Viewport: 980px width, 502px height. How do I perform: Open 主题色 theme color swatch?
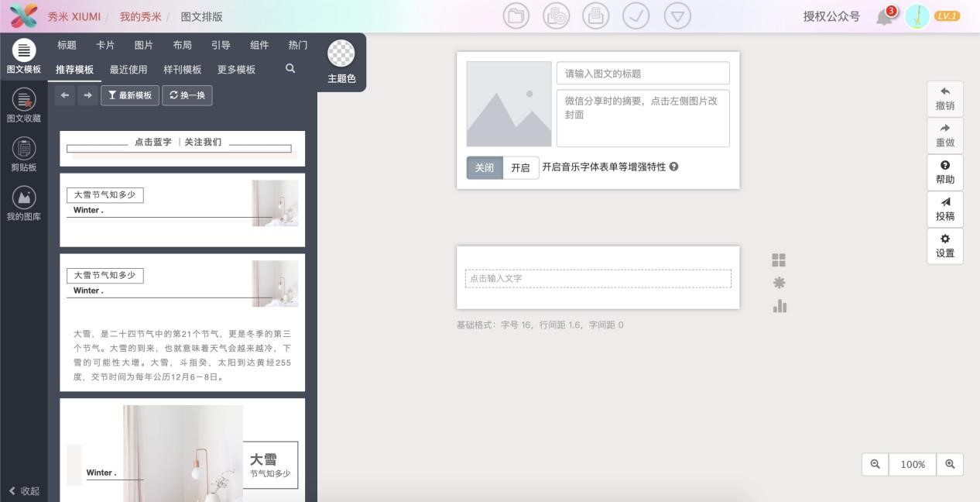click(x=341, y=62)
